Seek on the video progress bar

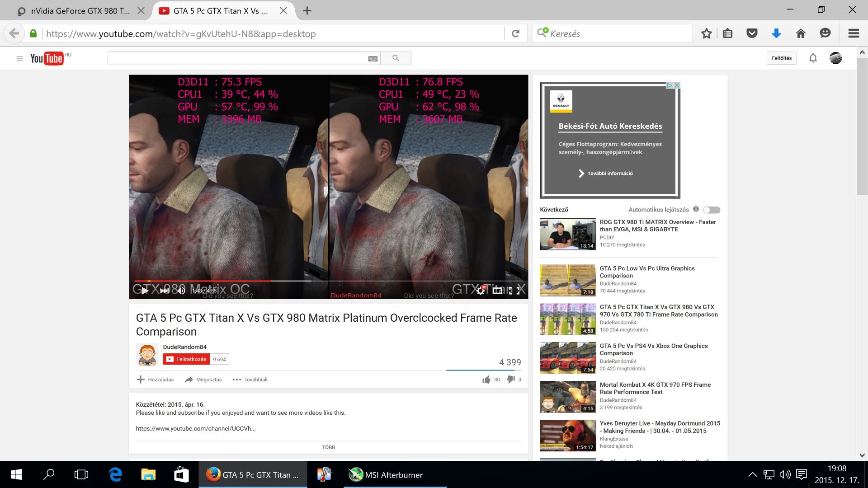pyautogui.click(x=328, y=281)
